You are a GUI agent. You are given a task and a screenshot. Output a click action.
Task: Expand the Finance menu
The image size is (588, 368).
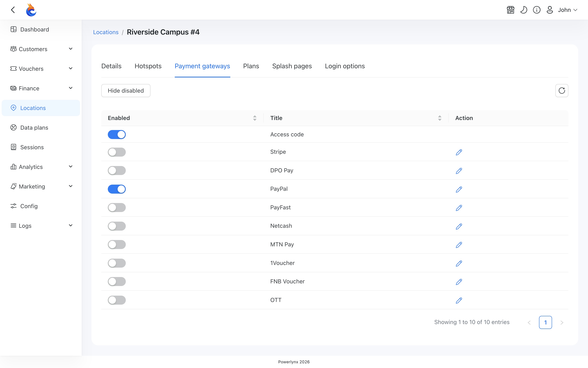tap(41, 88)
